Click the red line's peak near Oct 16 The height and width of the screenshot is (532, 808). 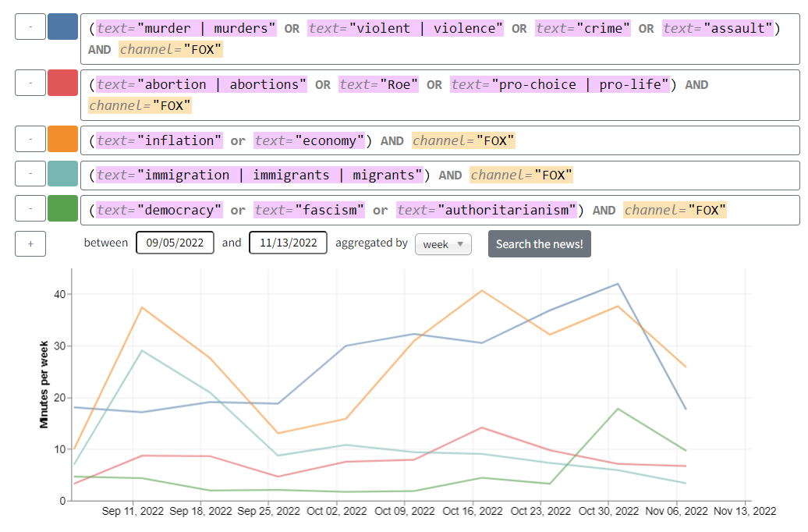tap(482, 427)
